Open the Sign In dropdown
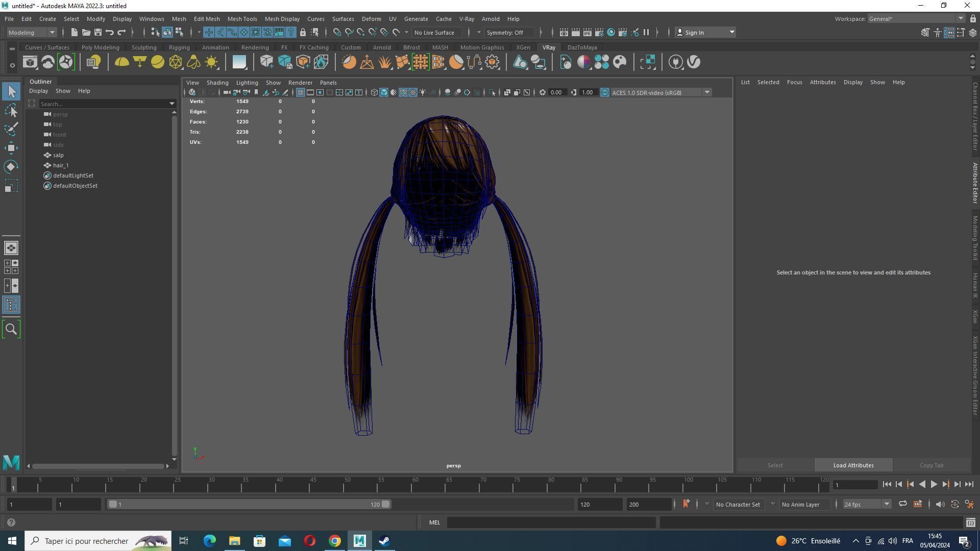Screen dimensions: 980x551 (705, 32)
